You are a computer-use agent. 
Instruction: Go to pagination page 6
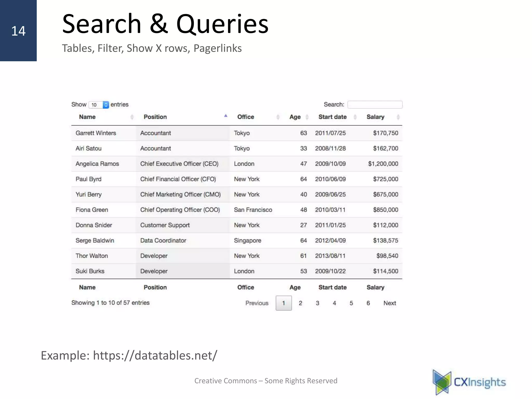tap(368, 303)
